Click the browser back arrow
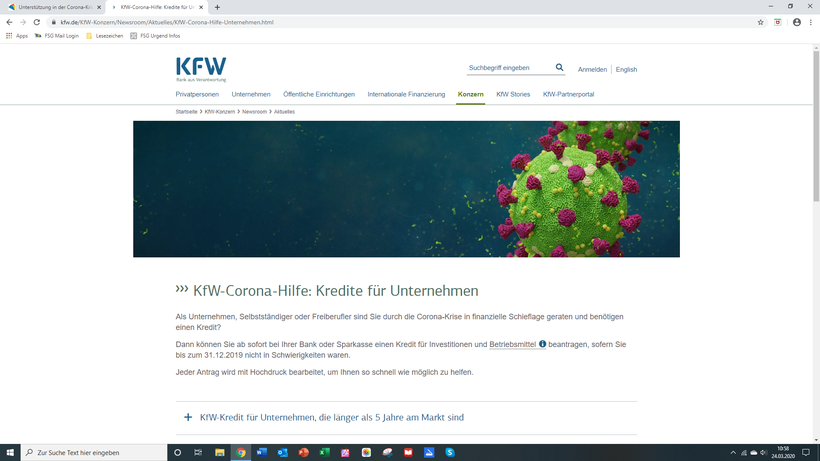820x461 pixels. coord(9,22)
